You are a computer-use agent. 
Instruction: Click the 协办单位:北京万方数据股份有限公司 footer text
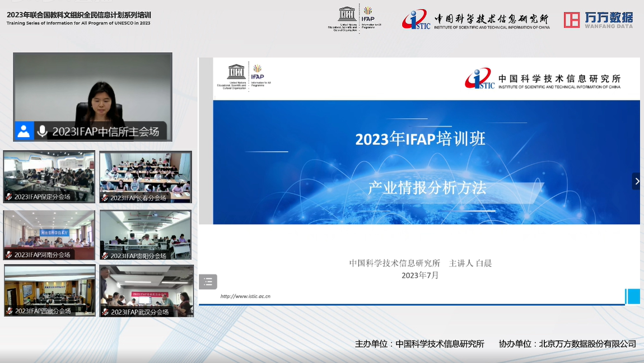coord(568,344)
